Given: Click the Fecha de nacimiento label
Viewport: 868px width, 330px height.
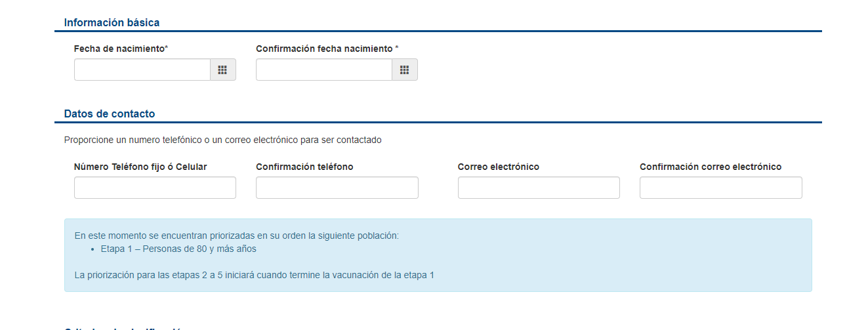Looking at the screenshot, I should click(x=121, y=49).
